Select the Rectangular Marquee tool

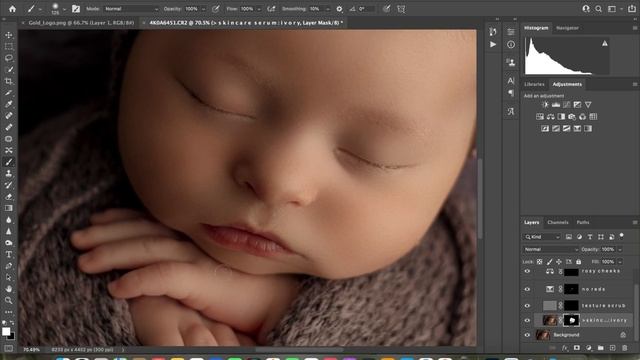[x=9, y=47]
